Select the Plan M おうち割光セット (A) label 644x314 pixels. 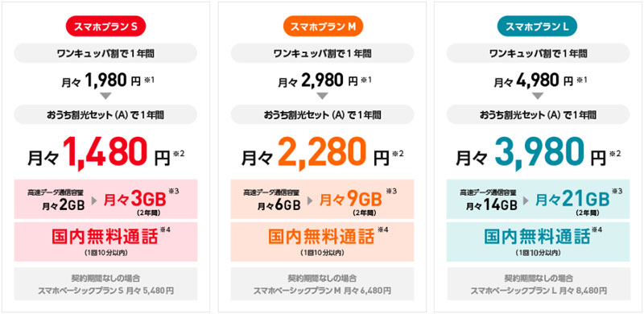323,115
